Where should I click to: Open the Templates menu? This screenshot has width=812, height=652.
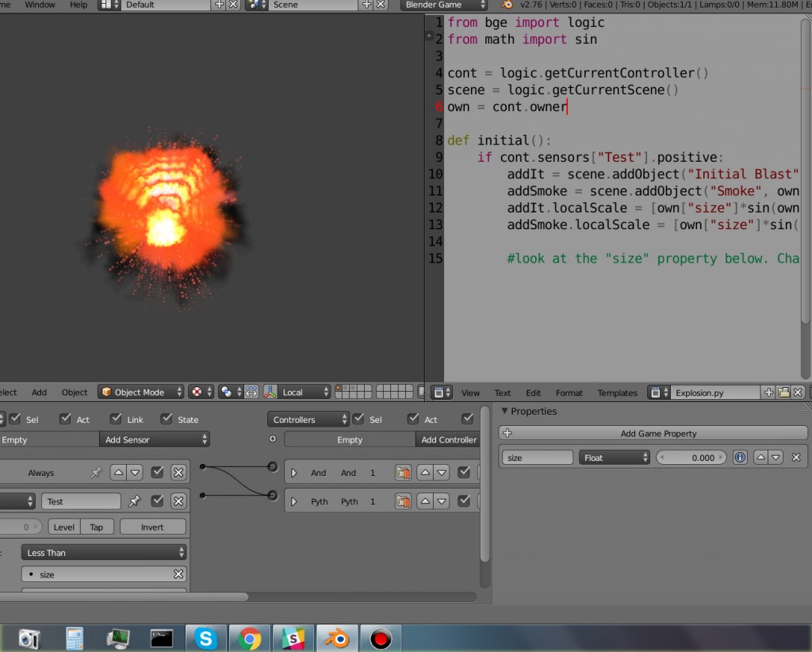pos(618,393)
